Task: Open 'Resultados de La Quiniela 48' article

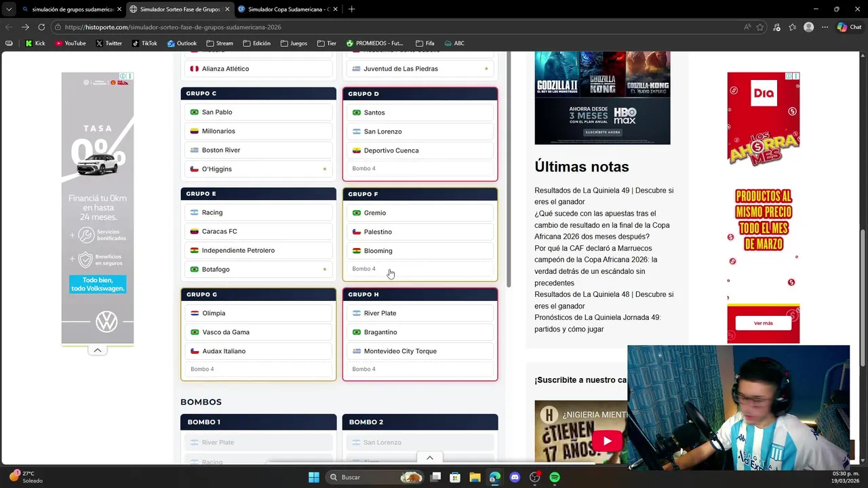Action: (604, 300)
